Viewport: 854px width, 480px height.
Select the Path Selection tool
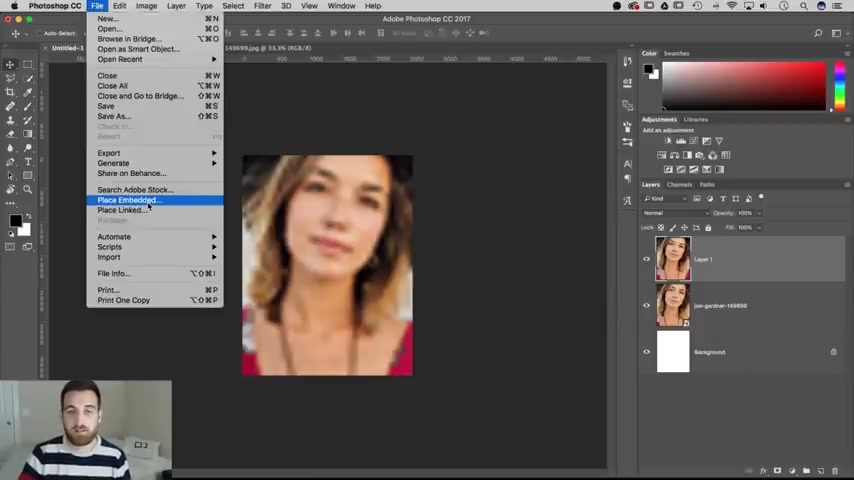click(10, 175)
